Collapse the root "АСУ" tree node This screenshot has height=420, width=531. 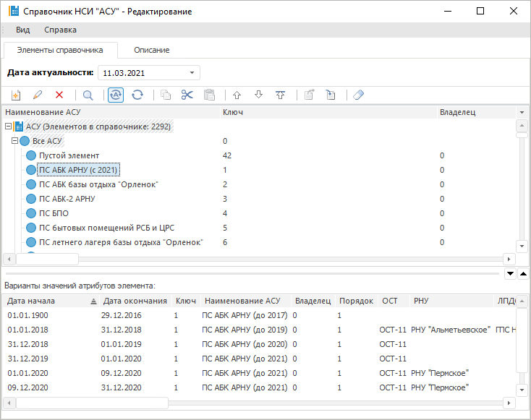click(8, 127)
